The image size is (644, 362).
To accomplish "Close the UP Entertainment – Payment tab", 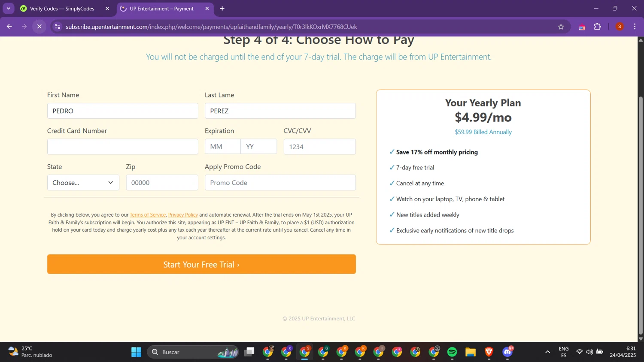I will [207, 9].
